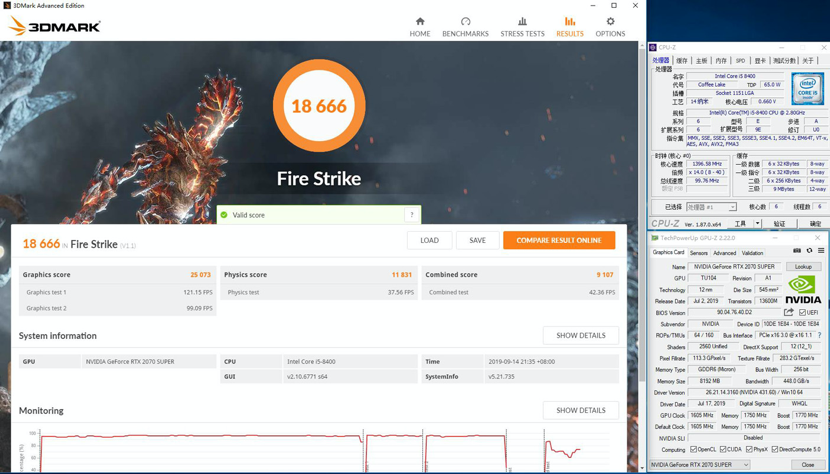Toggle the CUDA checkbox in GPU-Z

[723, 450]
